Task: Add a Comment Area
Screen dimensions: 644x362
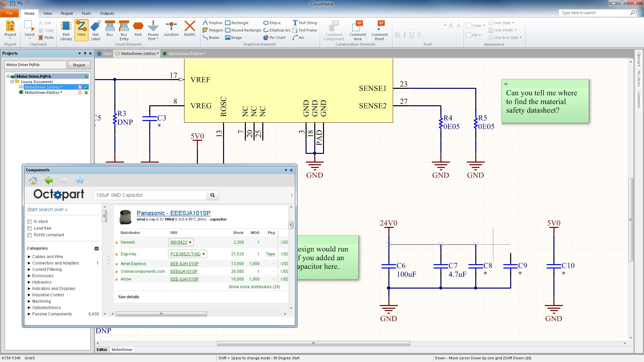Action: coord(358,31)
